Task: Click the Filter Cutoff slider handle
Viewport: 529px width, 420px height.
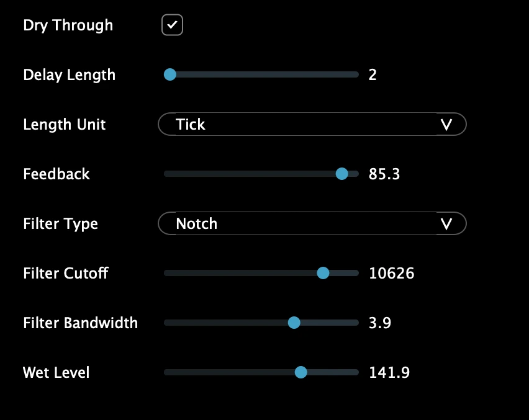Action: tap(323, 273)
